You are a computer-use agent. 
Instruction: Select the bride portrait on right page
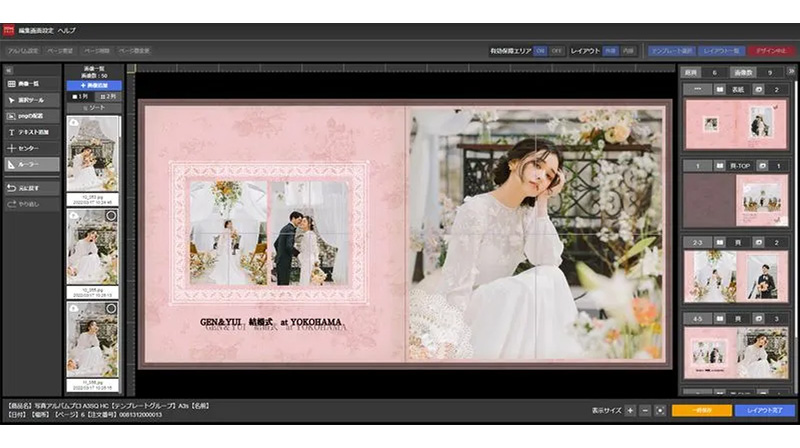pyautogui.click(x=536, y=233)
